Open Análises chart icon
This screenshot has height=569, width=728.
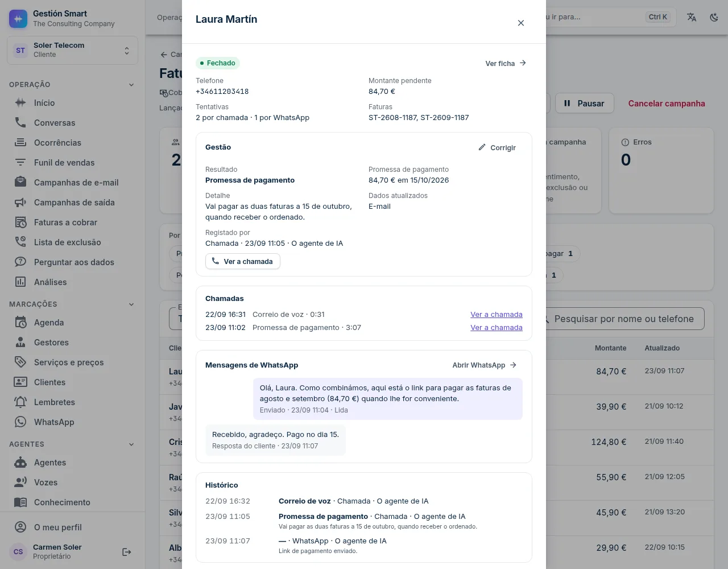20,282
